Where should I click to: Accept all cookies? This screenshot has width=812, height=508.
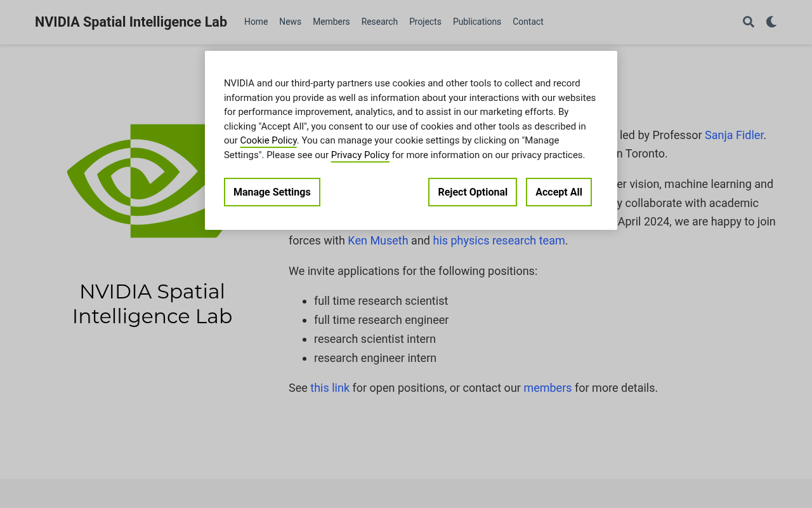pos(558,192)
